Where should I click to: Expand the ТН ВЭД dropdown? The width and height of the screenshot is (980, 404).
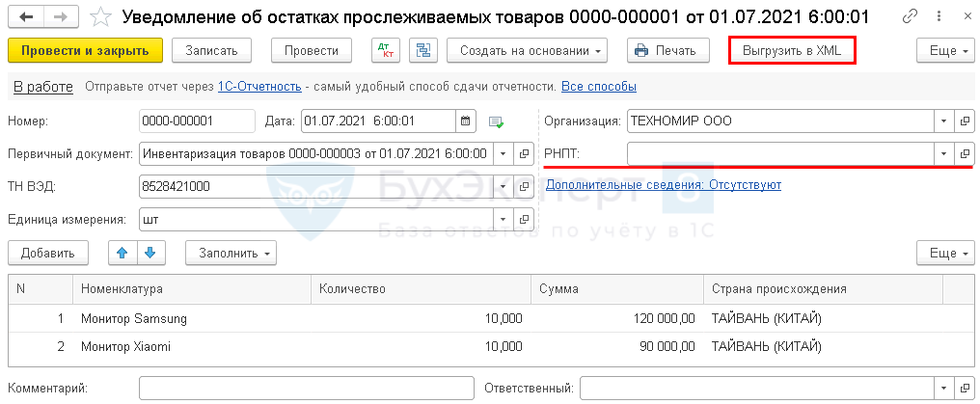pyautogui.click(x=504, y=186)
